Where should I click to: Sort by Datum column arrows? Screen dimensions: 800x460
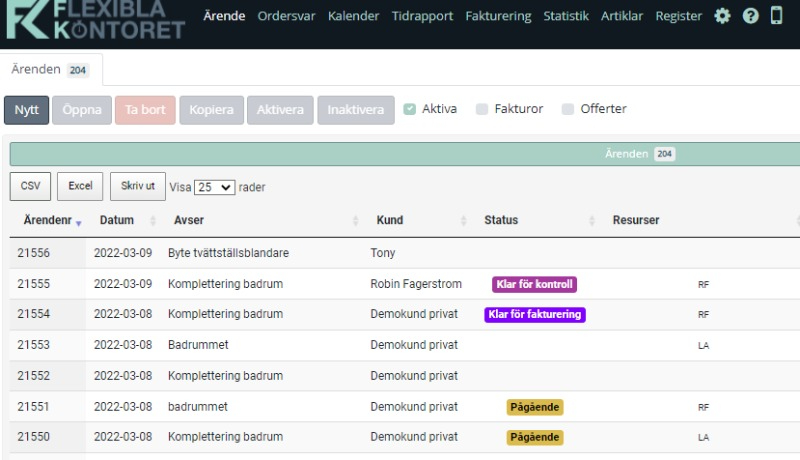pyautogui.click(x=153, y=220)
